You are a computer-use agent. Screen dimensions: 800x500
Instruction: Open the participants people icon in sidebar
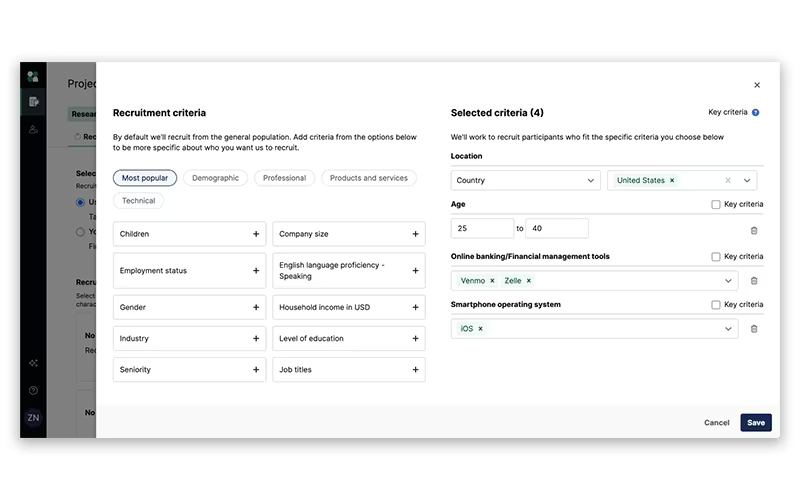click(33, 130)
